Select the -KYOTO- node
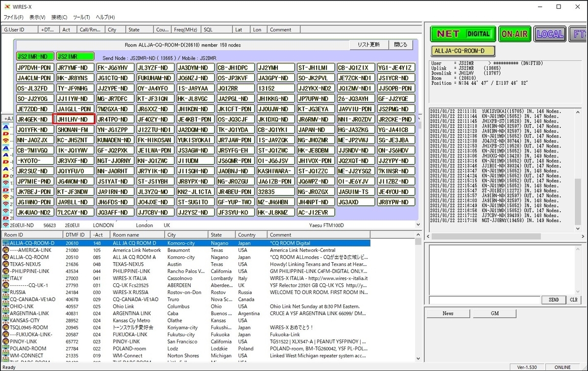The width and height of the screenshot is (588, 371). (x=35, y=161)
